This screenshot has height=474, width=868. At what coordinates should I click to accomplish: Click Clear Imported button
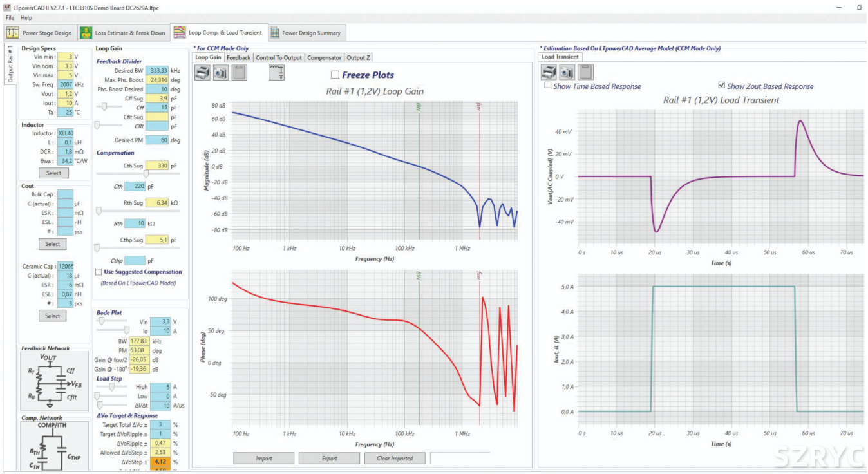[x=395, y=459]
